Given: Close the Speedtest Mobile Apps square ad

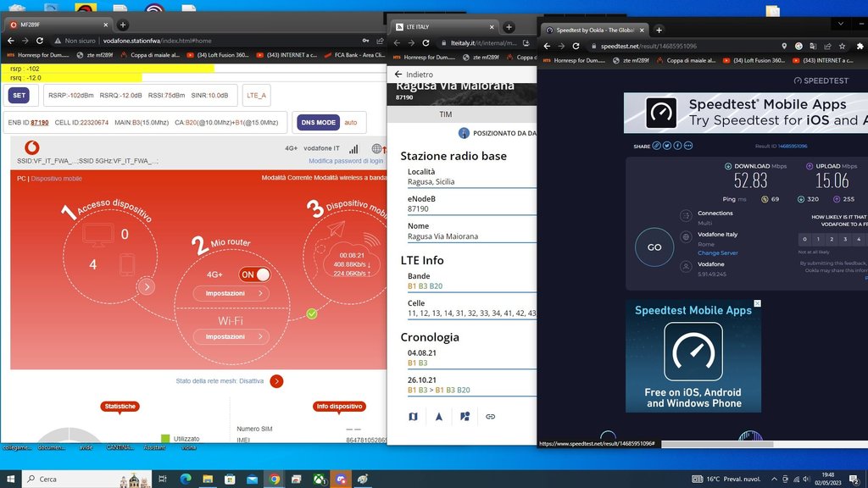Looking at the screenshot, I should pyautogui.click(x=757, y=303).
